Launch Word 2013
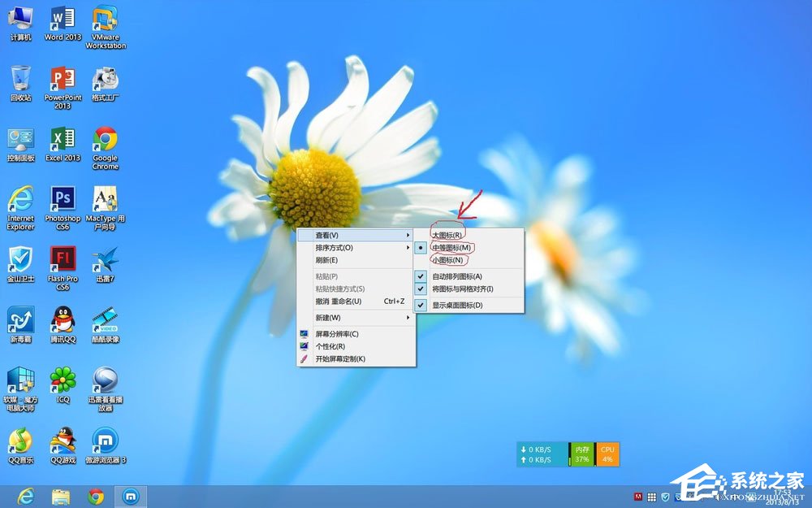Viewport: 812px width, 508px height. 62,20
